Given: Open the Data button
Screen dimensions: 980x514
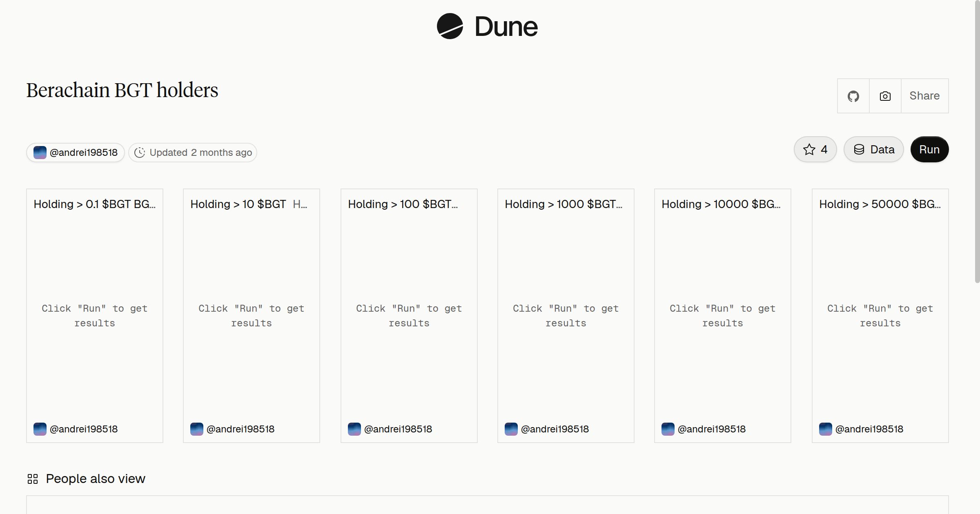Looking at the screenshot, I should click(873, 149).
